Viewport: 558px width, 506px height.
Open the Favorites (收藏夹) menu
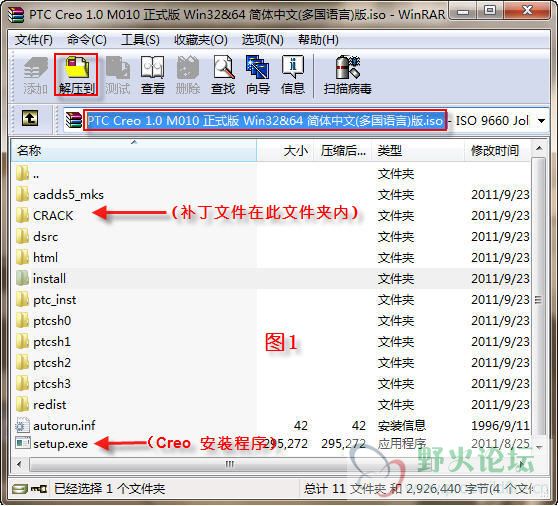(201, 39)
